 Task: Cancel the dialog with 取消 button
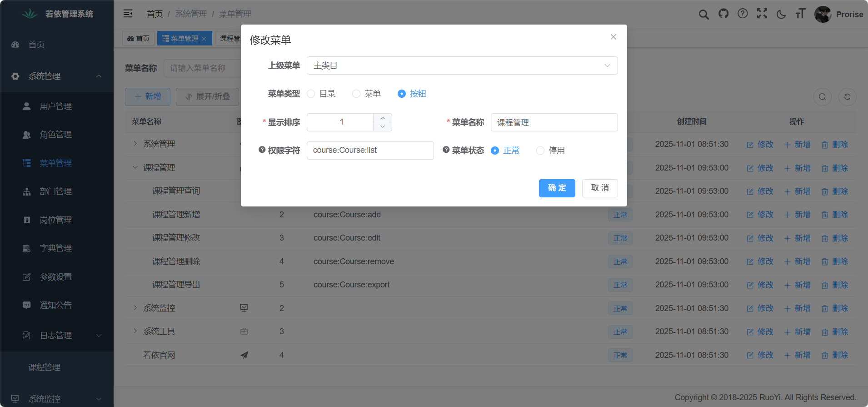tap(599, 188)
